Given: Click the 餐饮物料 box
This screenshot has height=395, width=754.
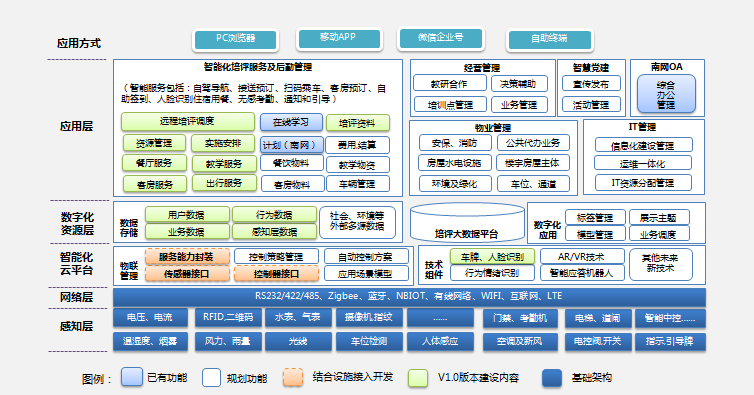Looking at the screenshot, I should (x=291, y=163).
